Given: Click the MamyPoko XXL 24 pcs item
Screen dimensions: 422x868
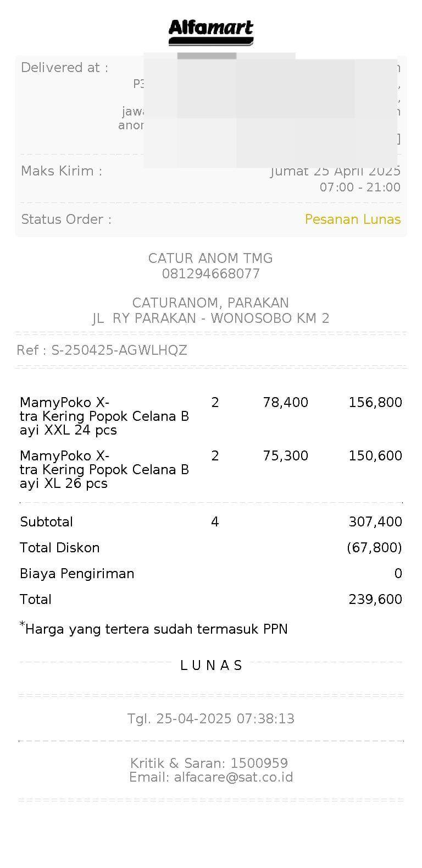Looking at the screenshot, I should click(x=104, y=416).
